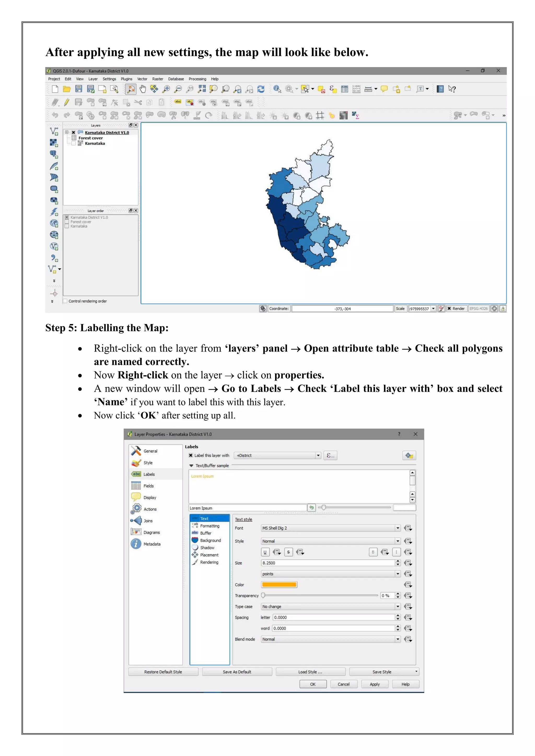Screen dimensions: 535x756
Task: Open the Processing menu
Action: [197, 79]
